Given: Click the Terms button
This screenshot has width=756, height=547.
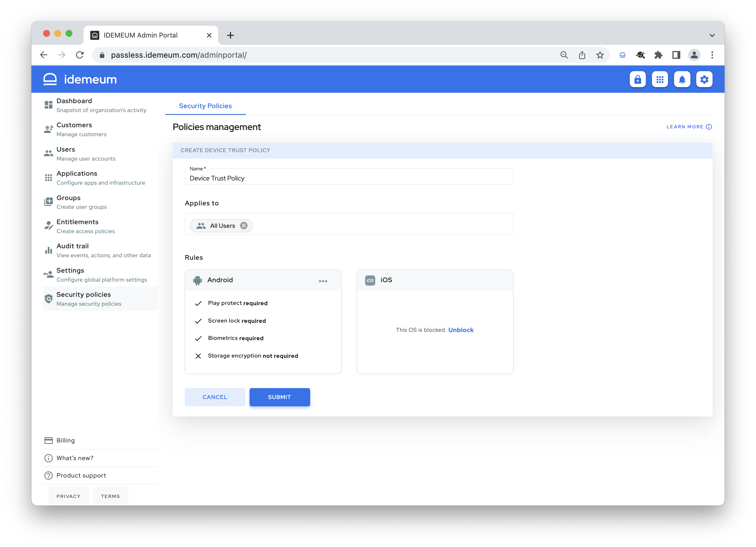Looking at the screenshot, I should [x=110, y=496].
